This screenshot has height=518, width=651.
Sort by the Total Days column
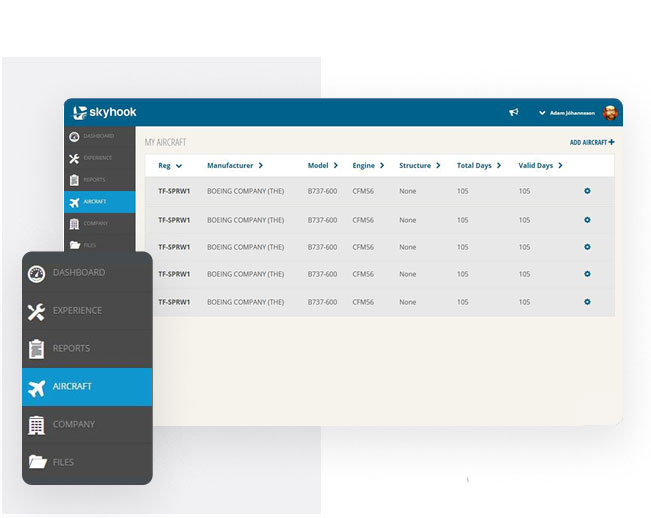480,166
